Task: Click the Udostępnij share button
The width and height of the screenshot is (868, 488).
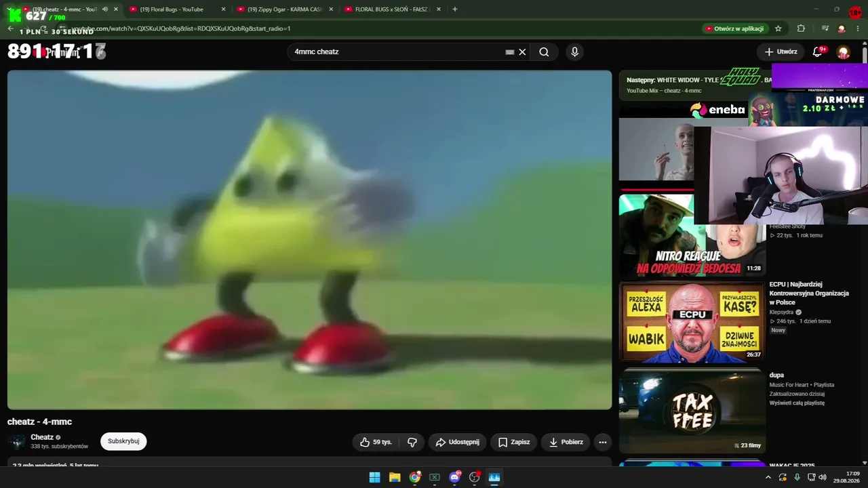Action: coord(457,442)
